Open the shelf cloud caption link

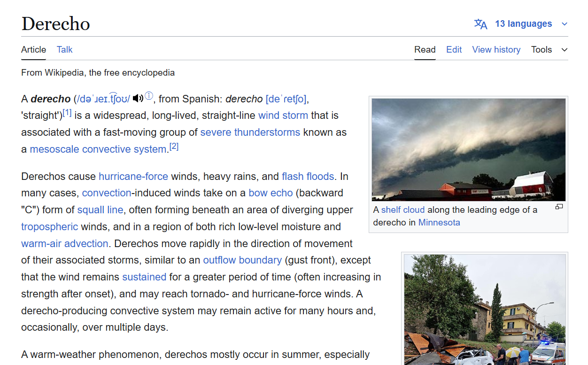(x=403, y=210)
